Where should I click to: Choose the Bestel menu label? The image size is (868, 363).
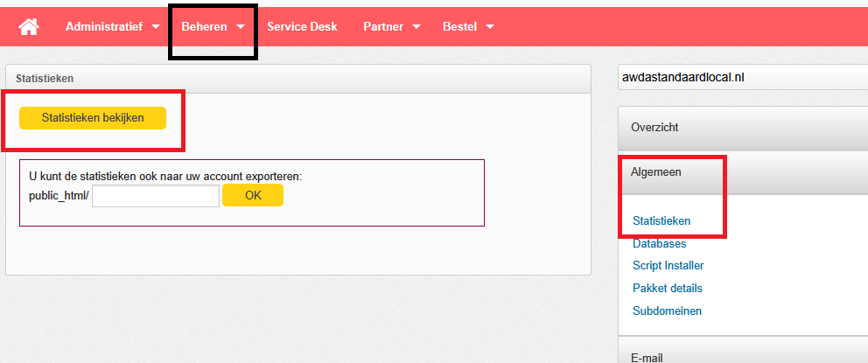[x=459, y=26]
